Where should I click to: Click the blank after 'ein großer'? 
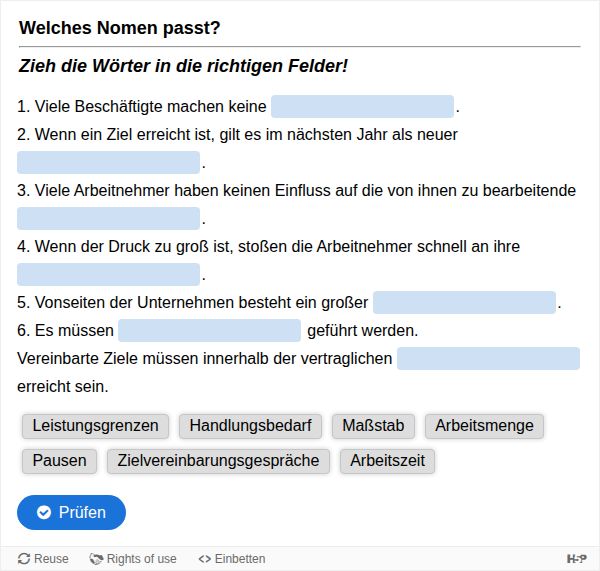464,303
